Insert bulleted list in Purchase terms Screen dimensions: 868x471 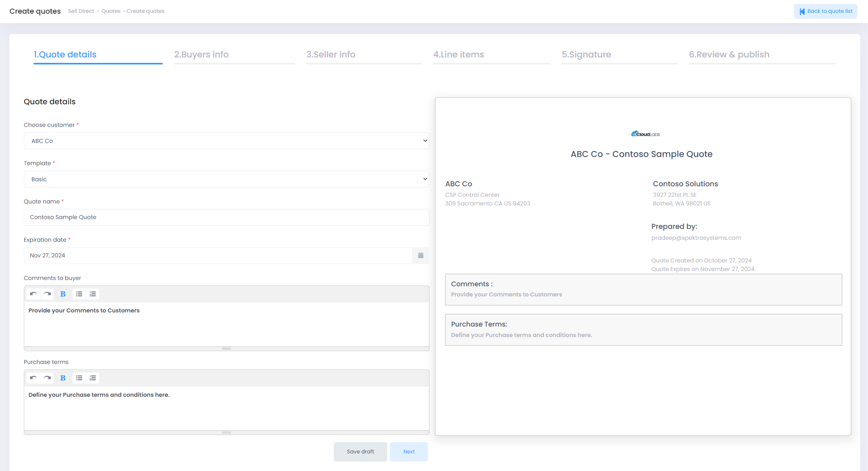[79, 378]
